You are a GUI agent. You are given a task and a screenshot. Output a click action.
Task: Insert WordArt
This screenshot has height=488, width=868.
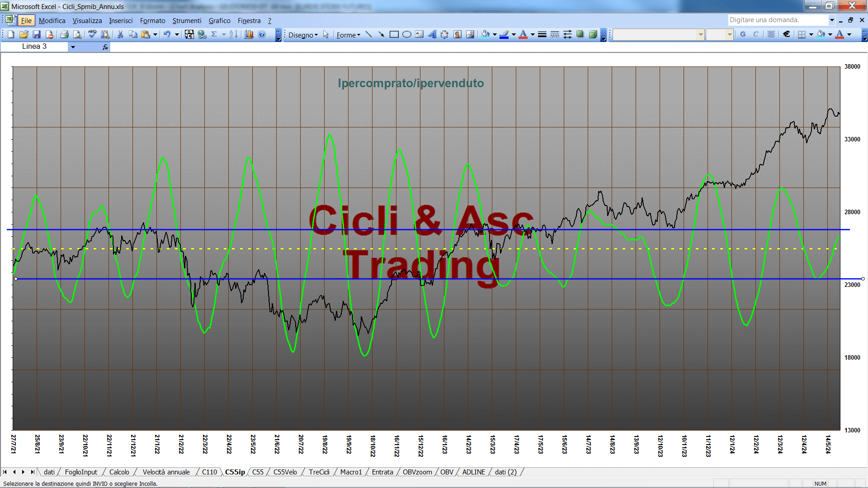[432, 34]
